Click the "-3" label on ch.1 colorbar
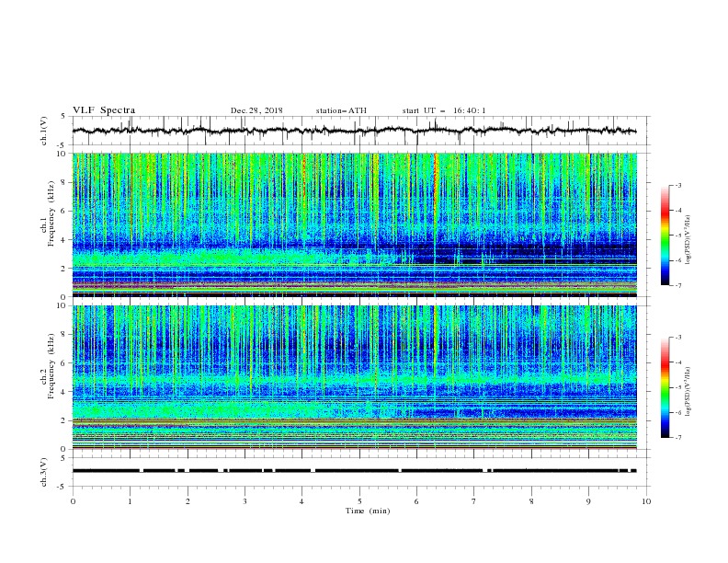This screenshot has height=563, width=728. (x=677, y=185)
